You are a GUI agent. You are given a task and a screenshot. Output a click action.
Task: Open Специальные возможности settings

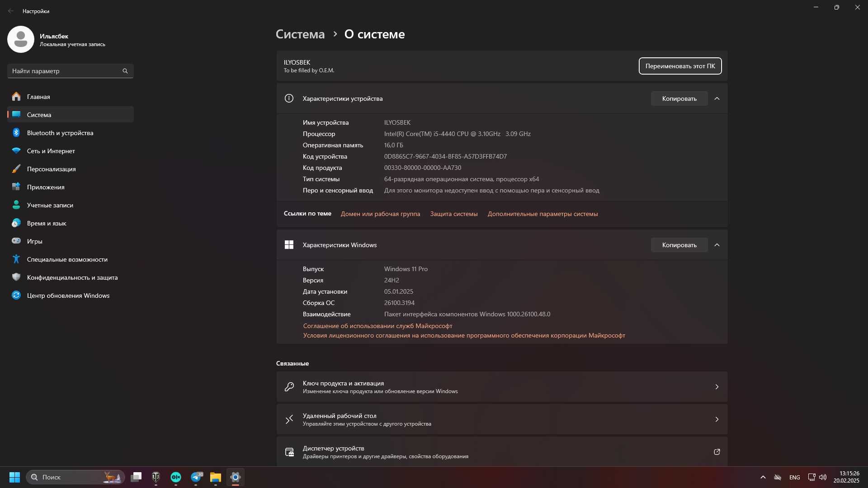pyautogui.click(x=70, y=259)
